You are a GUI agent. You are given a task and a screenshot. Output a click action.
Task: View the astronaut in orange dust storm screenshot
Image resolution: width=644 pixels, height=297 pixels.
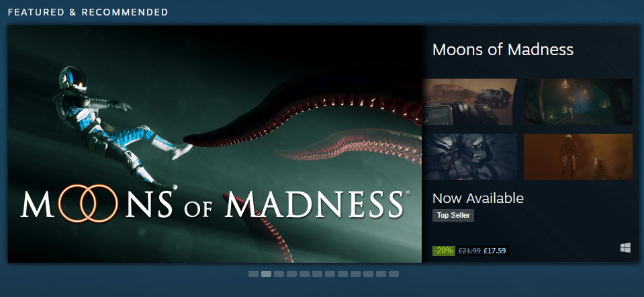tap(578, 157)
